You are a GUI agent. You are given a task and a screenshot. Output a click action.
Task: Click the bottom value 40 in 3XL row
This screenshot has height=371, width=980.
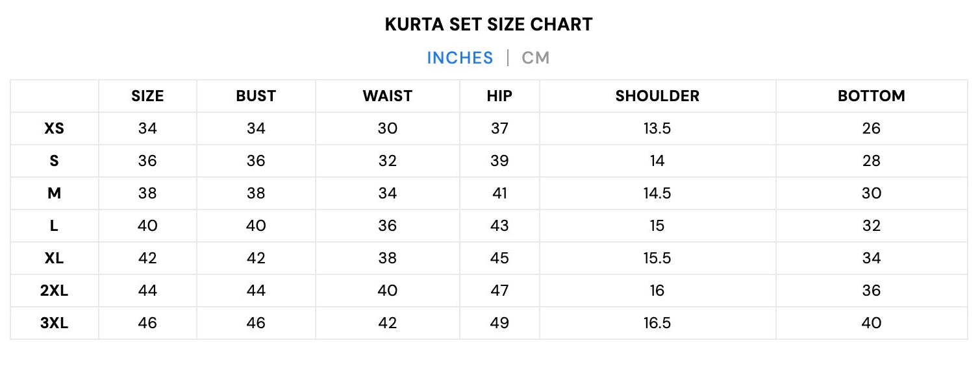(872, 323)
